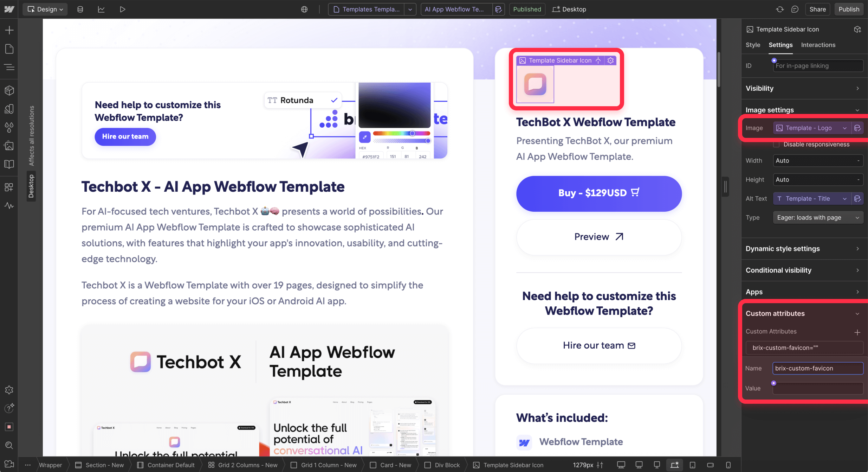868x472 pixels.
Task: Click the Preview play icon
Action: 122,9
